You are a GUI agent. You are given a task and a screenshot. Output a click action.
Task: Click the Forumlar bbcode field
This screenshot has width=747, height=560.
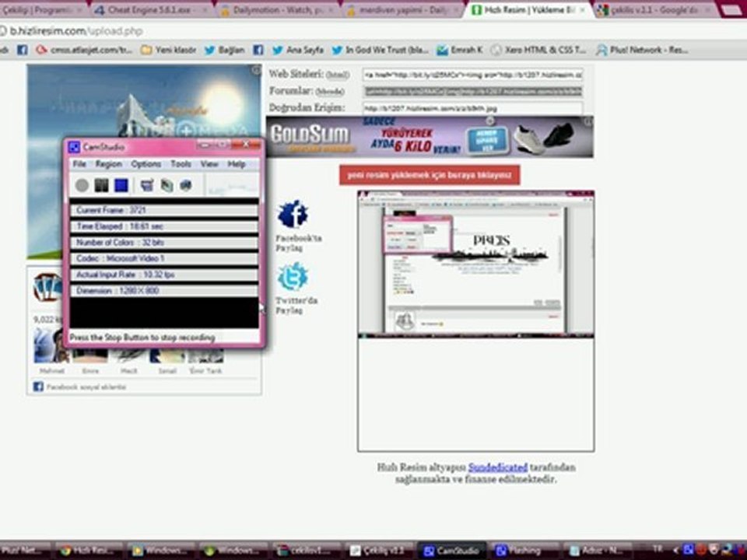(x=472, y=92)
